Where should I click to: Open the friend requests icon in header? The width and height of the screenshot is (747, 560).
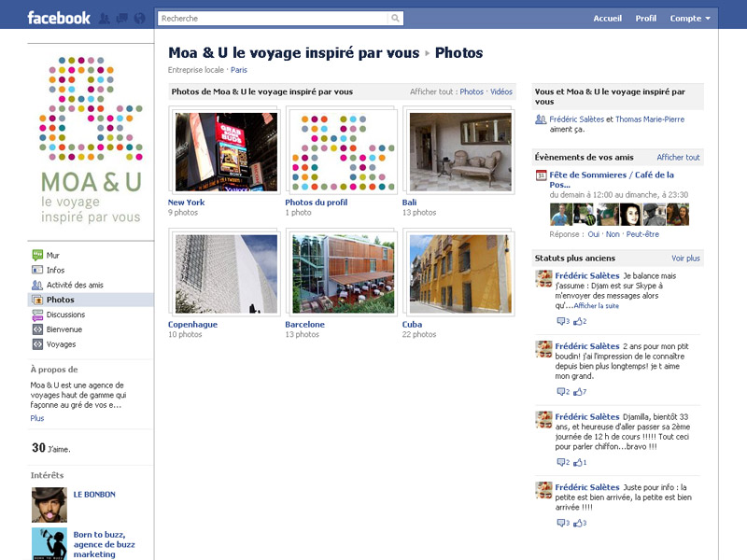pos(105,19)
